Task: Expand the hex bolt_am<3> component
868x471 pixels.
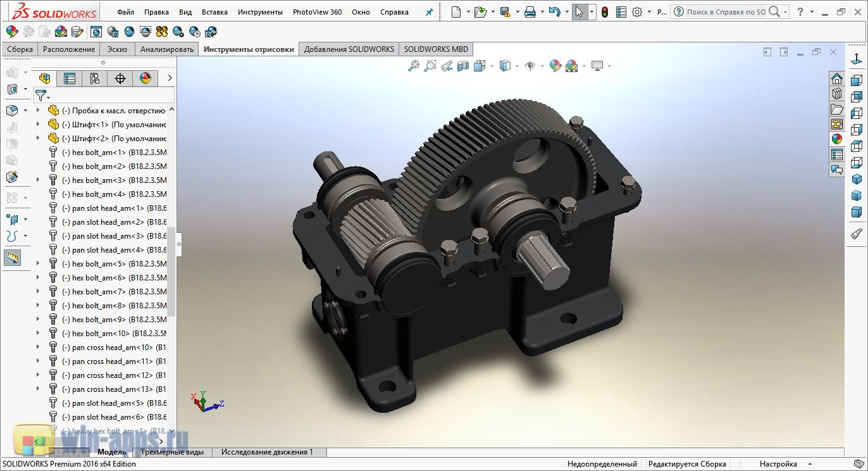Action: coord(38,180)
